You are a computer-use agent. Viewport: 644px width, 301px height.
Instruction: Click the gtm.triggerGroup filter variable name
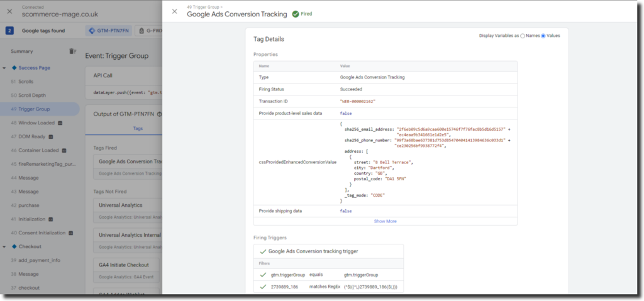[x=288, y=275]
